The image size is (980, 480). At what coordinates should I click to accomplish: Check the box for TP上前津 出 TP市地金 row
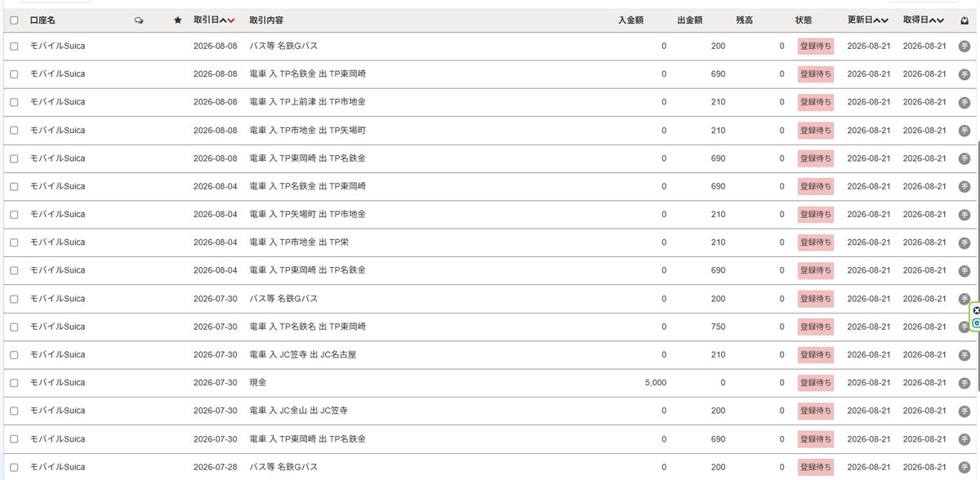pyautogui.click(x=14, y=102)
